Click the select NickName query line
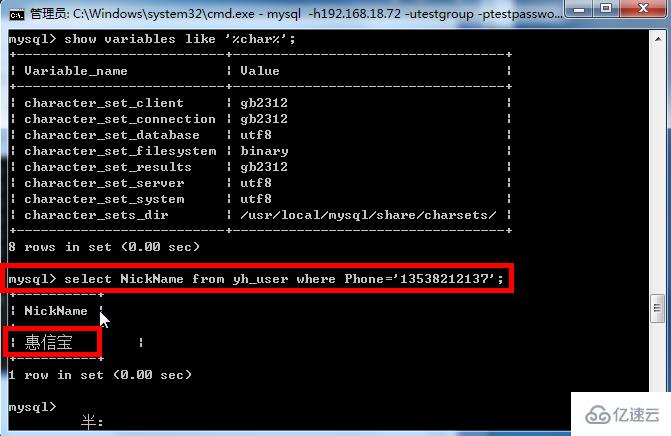Screen dimensions: 671x436 coord(256,279)
